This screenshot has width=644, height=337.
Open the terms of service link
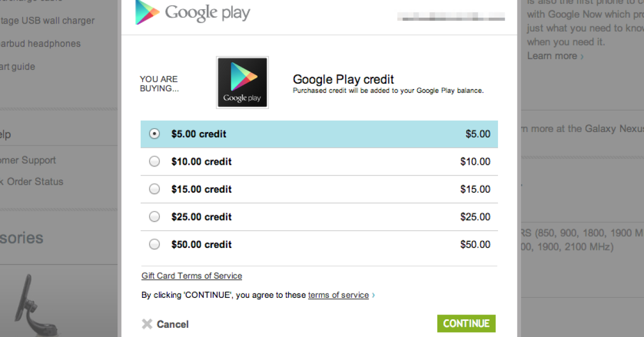[x=338, y=295]
